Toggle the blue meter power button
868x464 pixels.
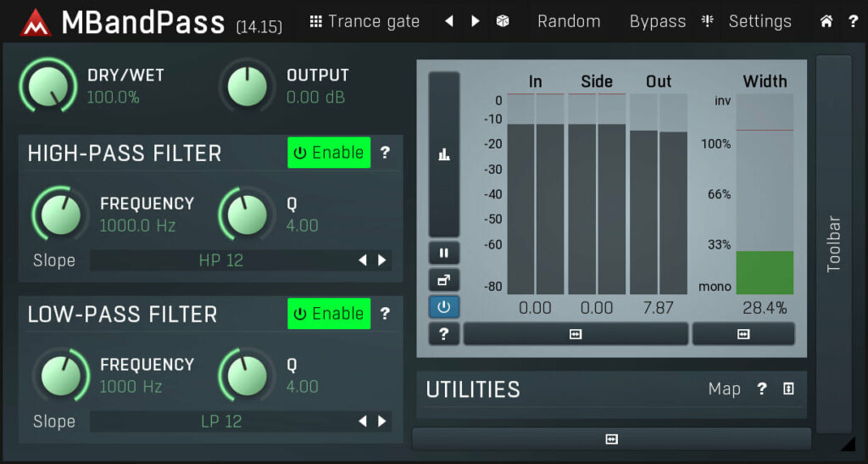coord(444,306)
